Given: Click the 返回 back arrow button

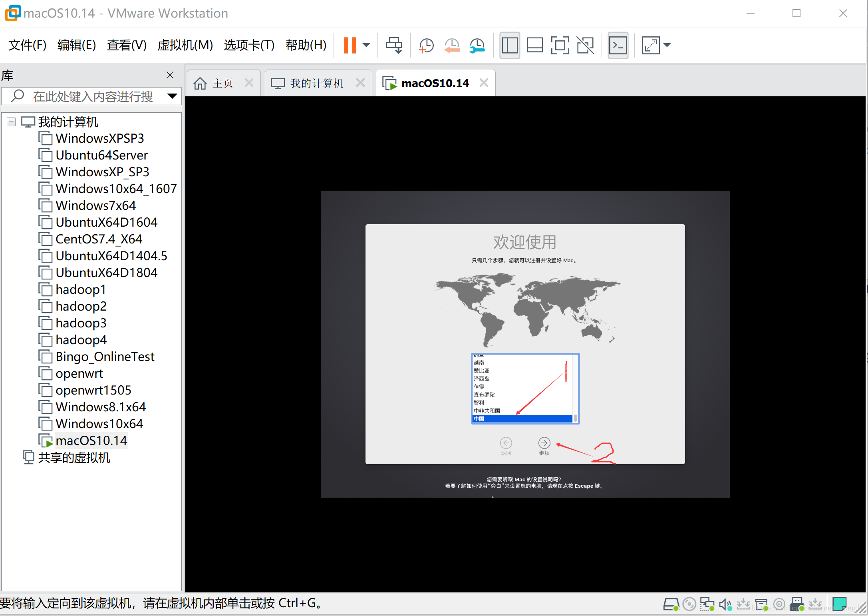Looking at the screenshot, I should click(x=506, y=443).
